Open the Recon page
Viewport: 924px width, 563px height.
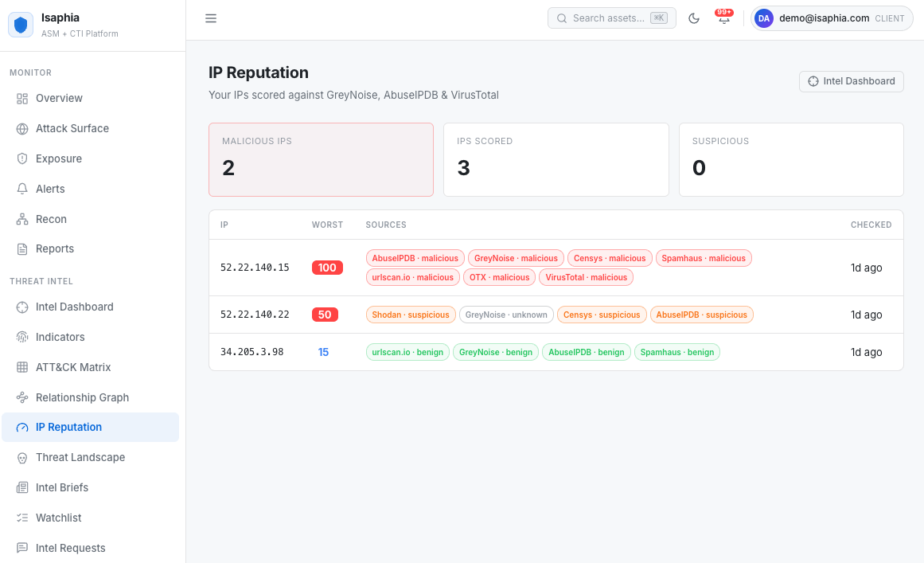[x=90, y=219]
